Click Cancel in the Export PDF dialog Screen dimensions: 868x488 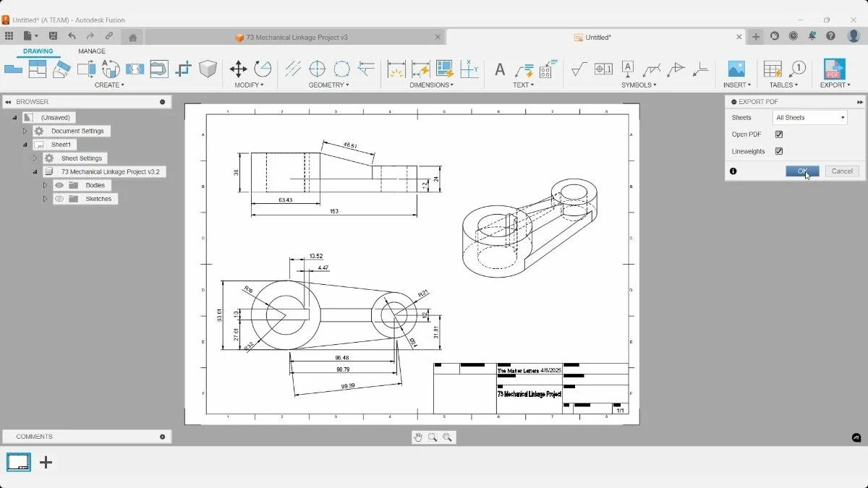click(x=842, y=171)
